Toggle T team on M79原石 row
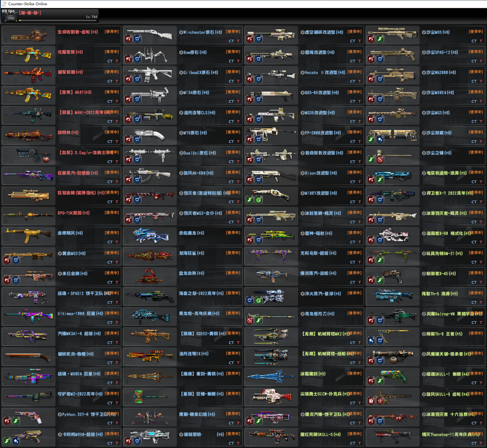 click(x=238, y=142)
